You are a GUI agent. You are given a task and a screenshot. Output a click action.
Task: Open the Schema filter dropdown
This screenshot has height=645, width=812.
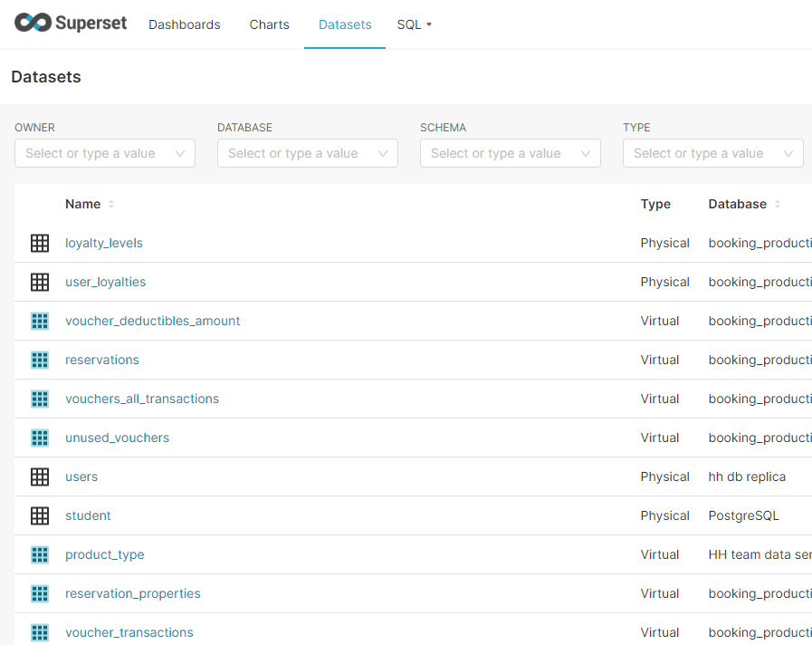point(510,153)
